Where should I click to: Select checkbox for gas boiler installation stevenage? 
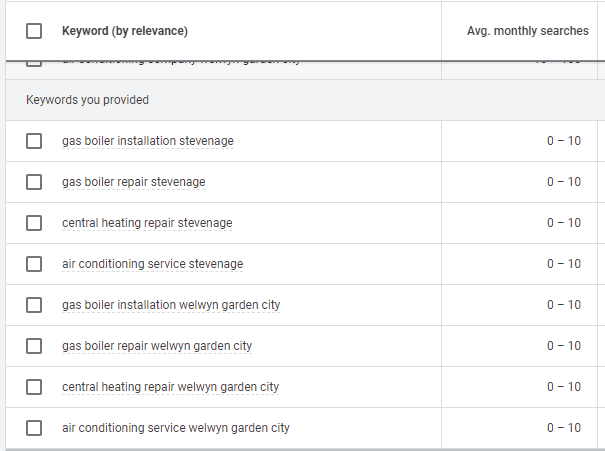(x=34, y=141)
